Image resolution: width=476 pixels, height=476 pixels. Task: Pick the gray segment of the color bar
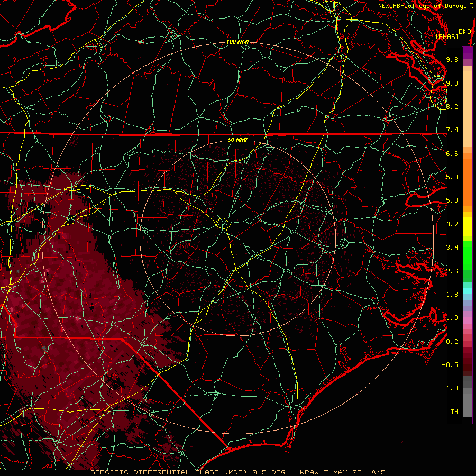coord(467,397)
